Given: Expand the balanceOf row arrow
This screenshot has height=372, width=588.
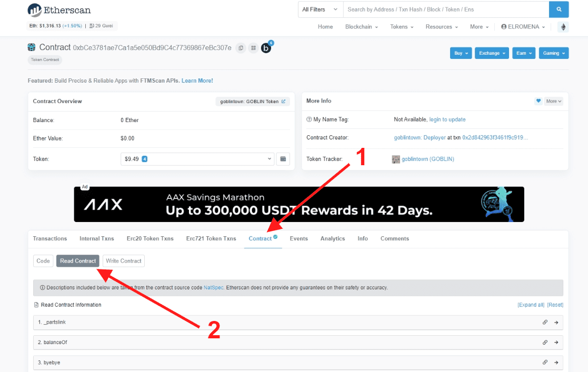Looking at the screenshot, I should pyautogui.click(x=556, y=343).
